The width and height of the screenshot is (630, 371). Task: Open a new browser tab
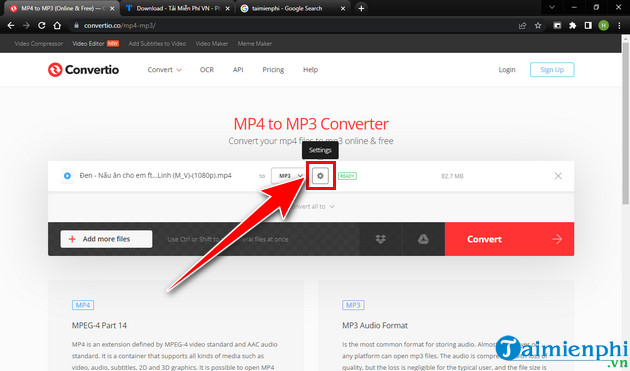pyautogui.click(x=361, y=8)
